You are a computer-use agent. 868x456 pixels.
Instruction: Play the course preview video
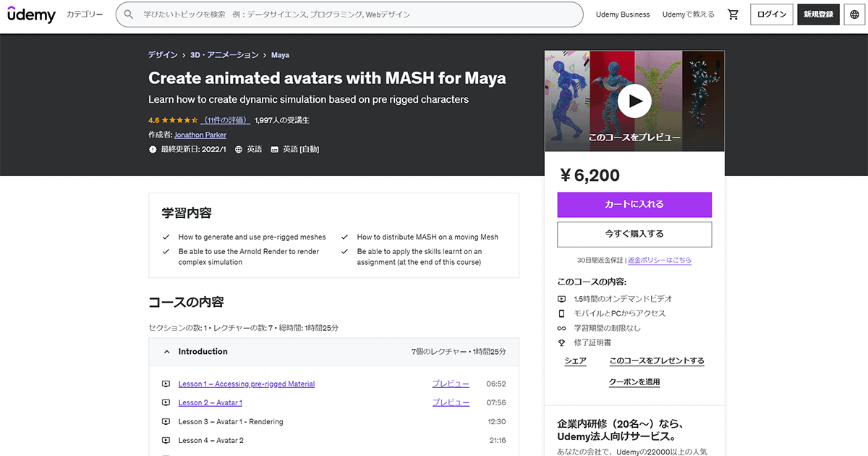pos(634,101)
